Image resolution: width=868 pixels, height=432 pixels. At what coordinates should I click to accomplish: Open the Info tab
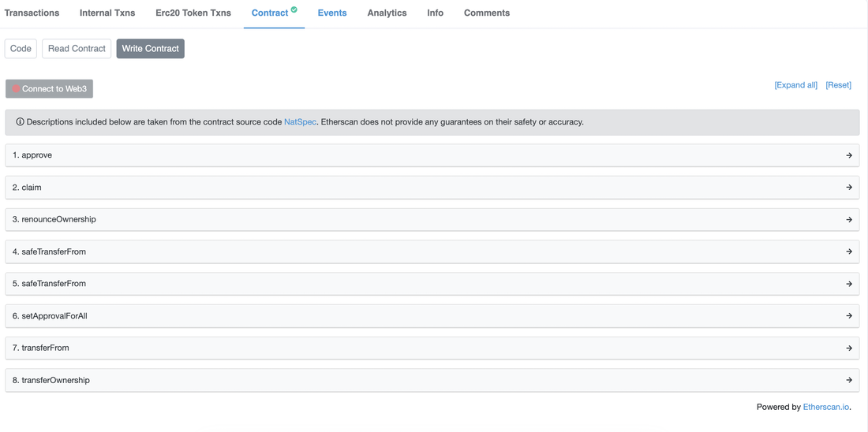435,13
